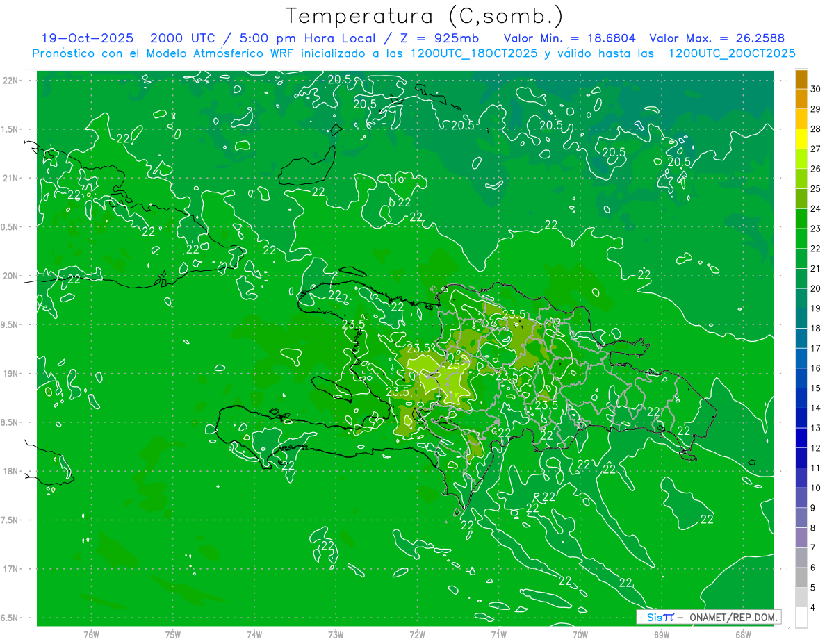Click the "74W" longitude axis label

254,634
